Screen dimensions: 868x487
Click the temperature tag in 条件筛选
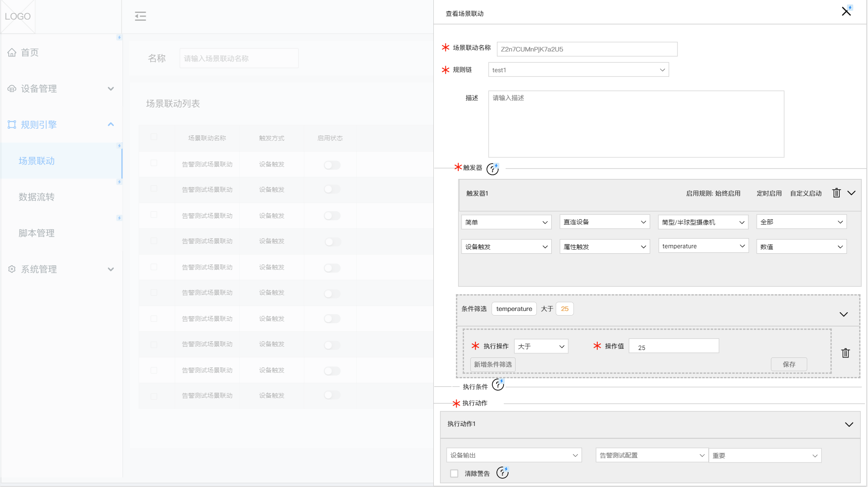pos(514,308)
